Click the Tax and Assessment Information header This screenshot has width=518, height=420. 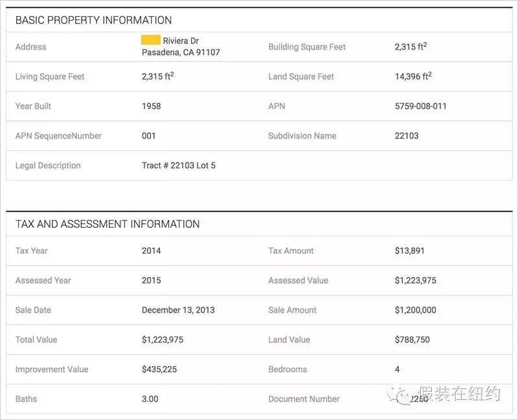107,224
